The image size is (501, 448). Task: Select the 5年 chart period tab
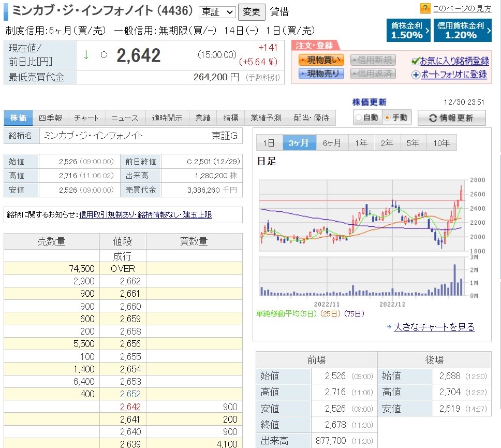click(414, 142)
